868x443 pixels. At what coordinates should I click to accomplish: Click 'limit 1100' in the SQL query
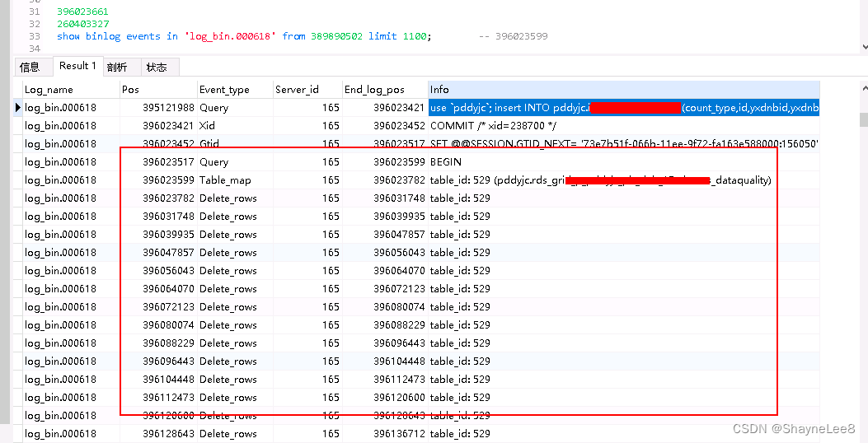[397, 36]
